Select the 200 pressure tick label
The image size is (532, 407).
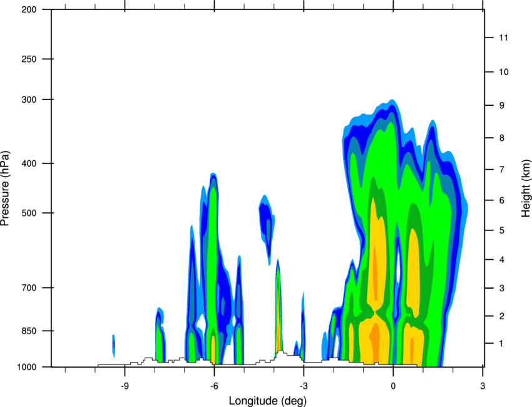click(29, 9)
